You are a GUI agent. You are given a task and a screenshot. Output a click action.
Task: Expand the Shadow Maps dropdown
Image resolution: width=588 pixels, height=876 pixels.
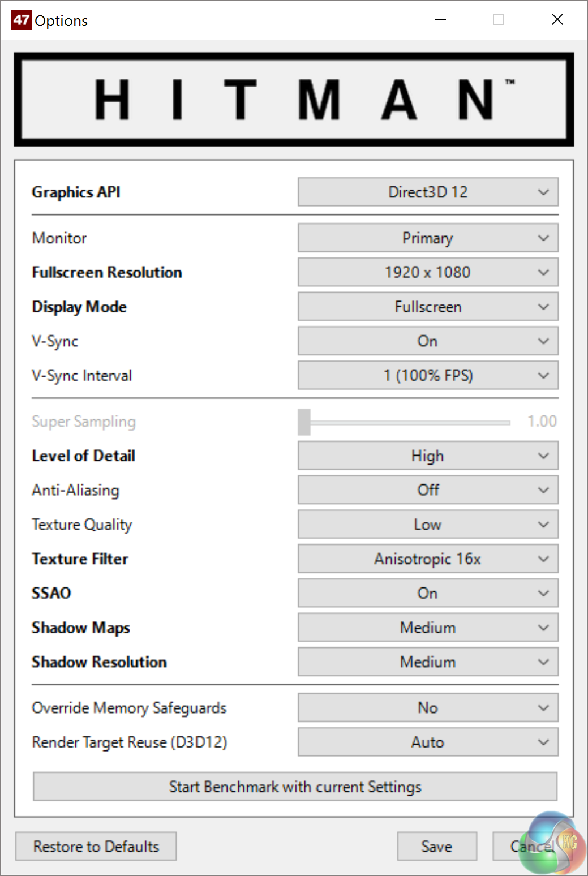(428, 628)
